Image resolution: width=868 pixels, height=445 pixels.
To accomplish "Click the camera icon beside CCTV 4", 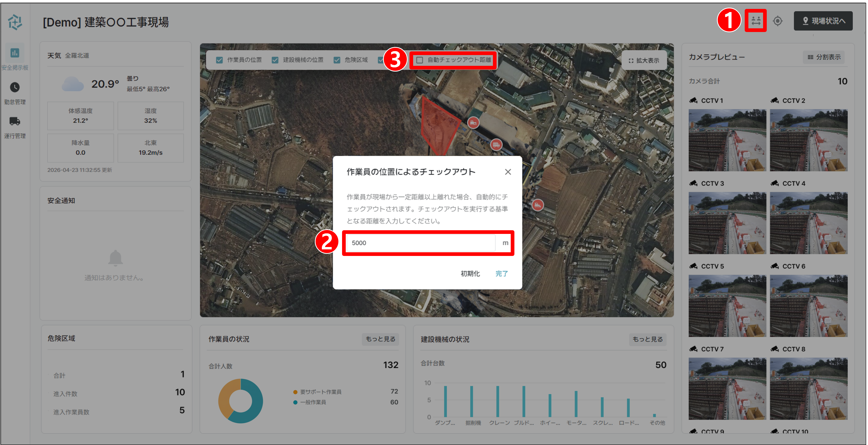I will pos(775,183).
